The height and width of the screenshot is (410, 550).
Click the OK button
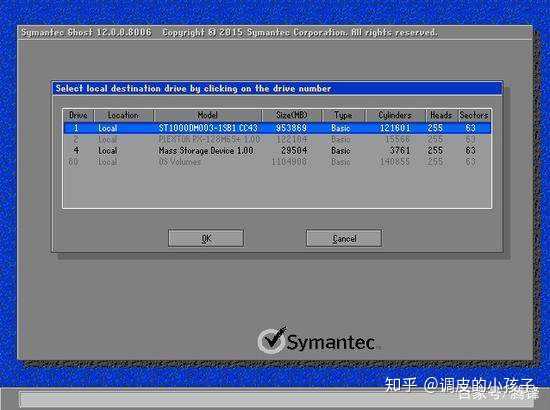(206, 238)
